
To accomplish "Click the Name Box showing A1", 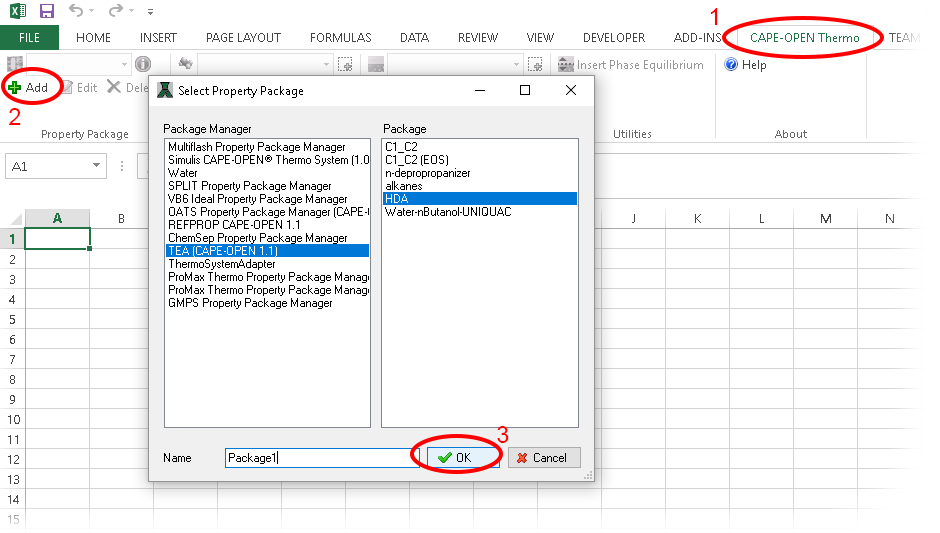I will coord(56,166).
